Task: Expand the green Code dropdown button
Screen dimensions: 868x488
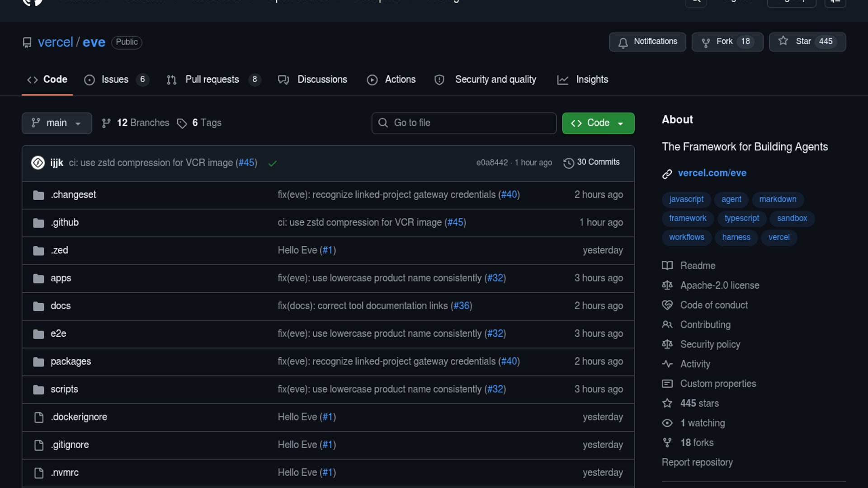Action: [598, 123]
